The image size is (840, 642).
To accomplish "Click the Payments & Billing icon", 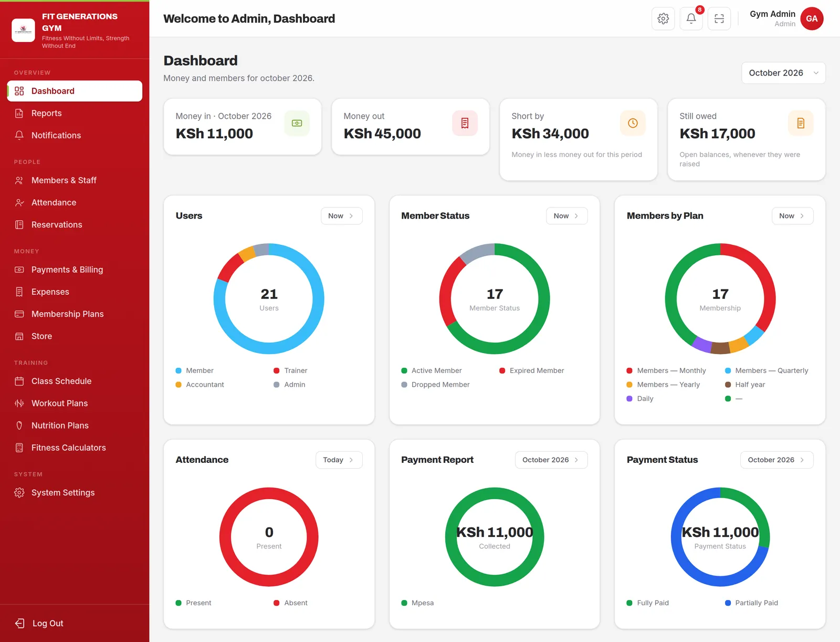I will pyautogui.click(x=19, y=270).
